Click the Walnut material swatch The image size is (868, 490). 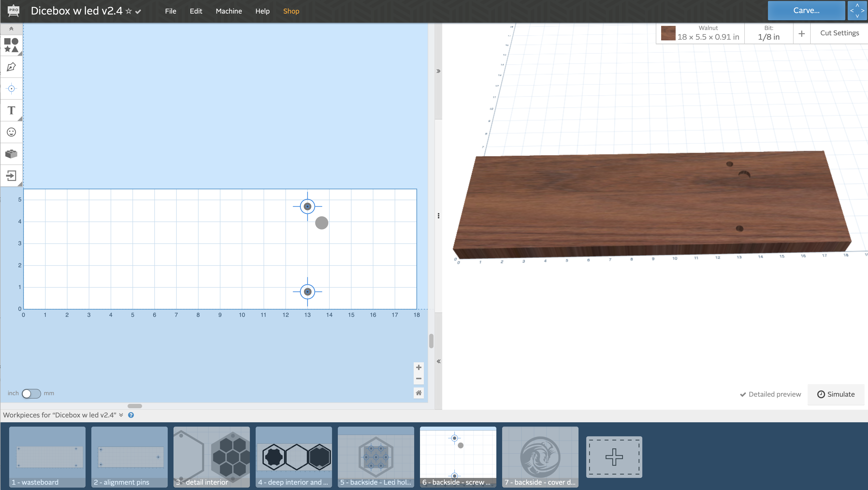668,33
